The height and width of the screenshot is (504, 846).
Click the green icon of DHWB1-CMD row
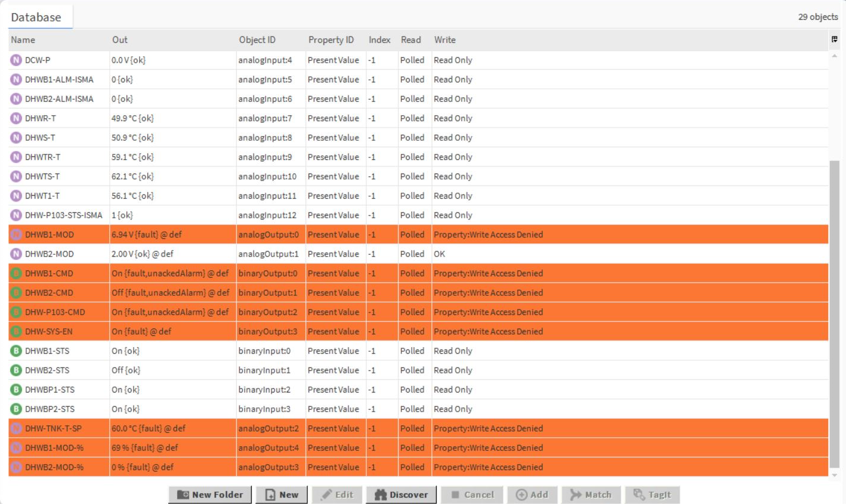16,274
